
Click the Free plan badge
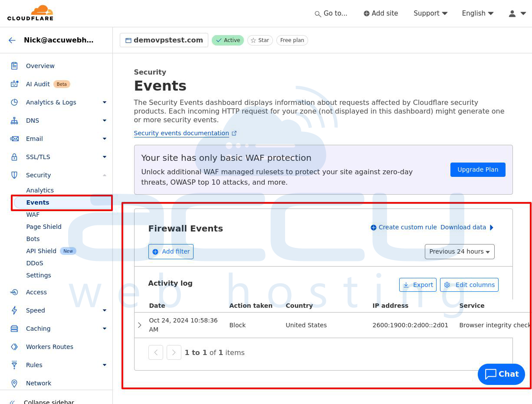(x=292, y=40)
